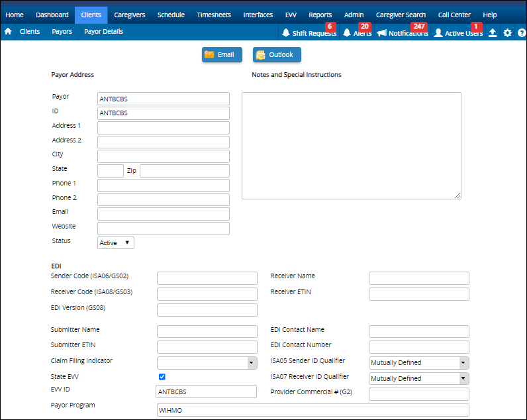The width and height of the screenshot is (527, 420).
Task: Open Caregiver Search menu
Action: click(x=401, y=15)
